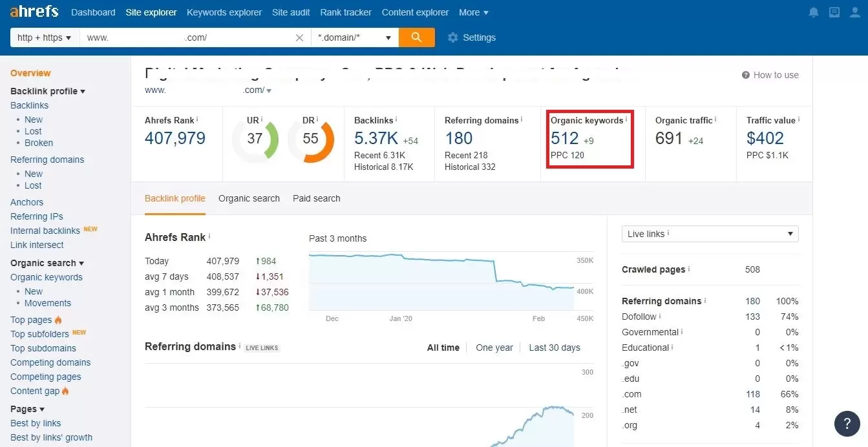This screenshot has width=868, height=447.
Task: Click the Ahrefs logo
Action: pos(34,12)
